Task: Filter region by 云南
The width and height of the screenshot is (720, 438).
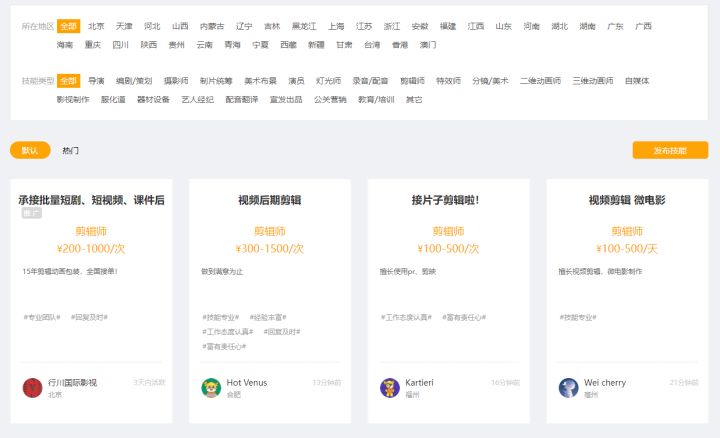Action: pyautogui.click(x=204, y=45)
